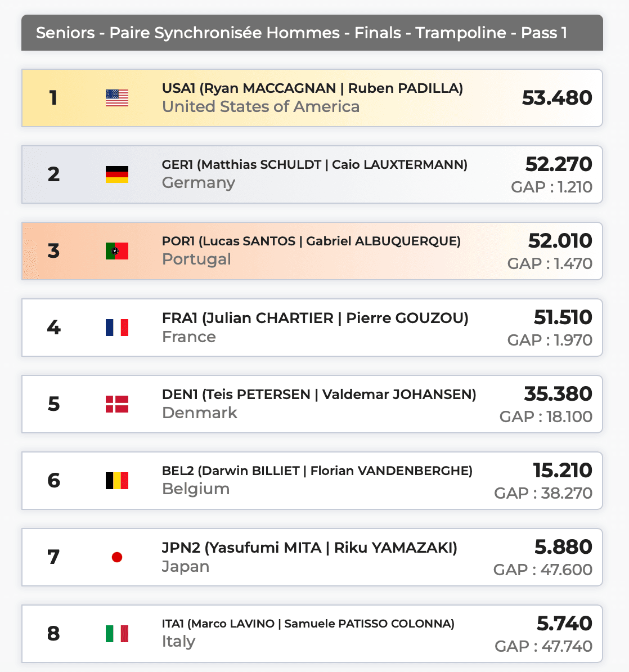
Task: Click the Portugal flag icon
Action: [x=117, y=251]
